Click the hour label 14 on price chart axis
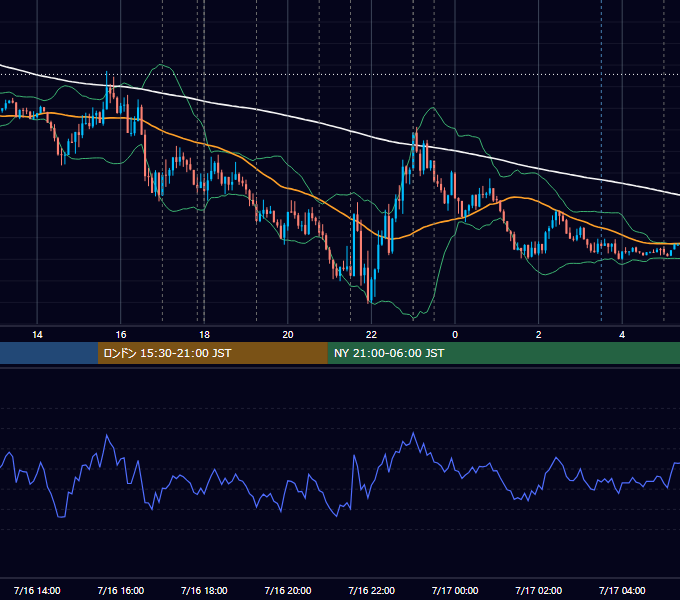Image resolution: width=680 pixels, height=600 pixels. (37, 335)
